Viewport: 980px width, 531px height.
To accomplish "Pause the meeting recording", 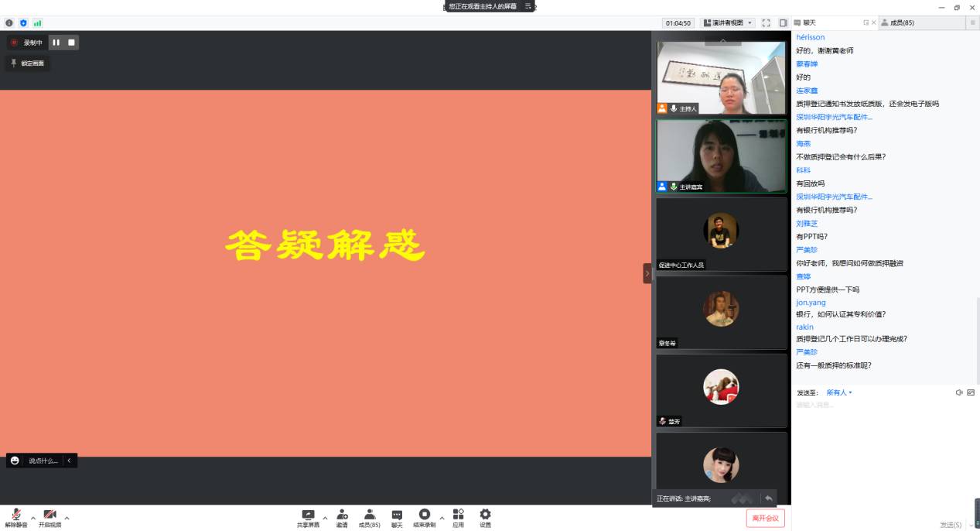I will click(x=56, y=43).
